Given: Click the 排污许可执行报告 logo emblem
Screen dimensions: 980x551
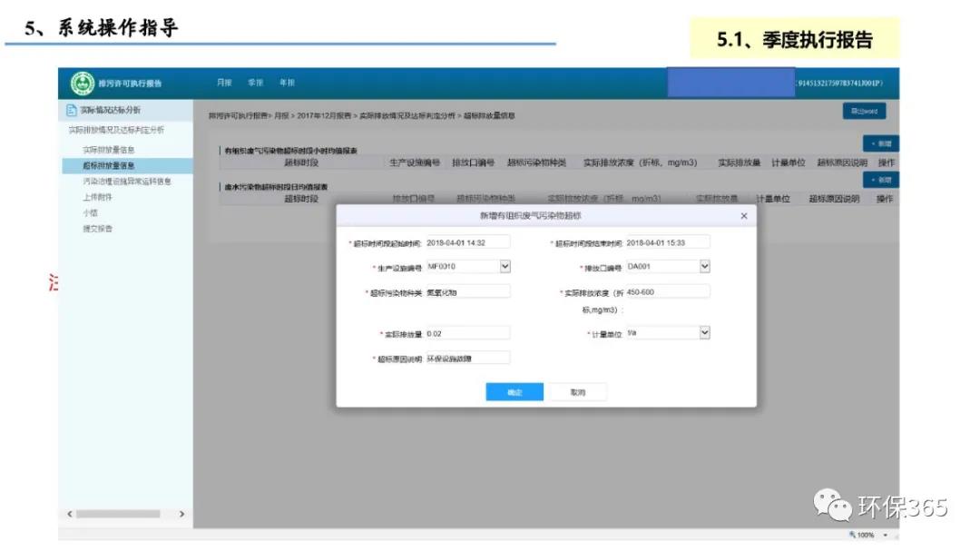Looking at the screenshot, I should (x=82, y=83).
